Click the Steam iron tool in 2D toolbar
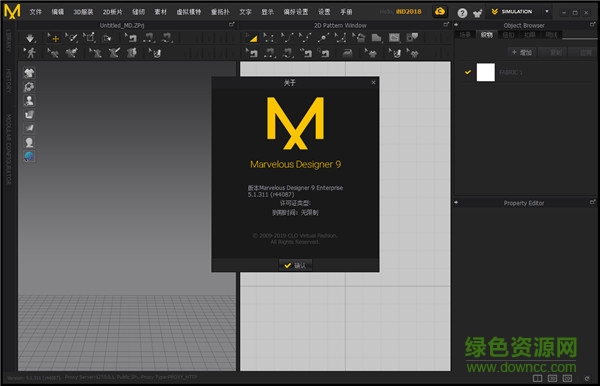The image size is (600, 386). [x=347, y=53]
